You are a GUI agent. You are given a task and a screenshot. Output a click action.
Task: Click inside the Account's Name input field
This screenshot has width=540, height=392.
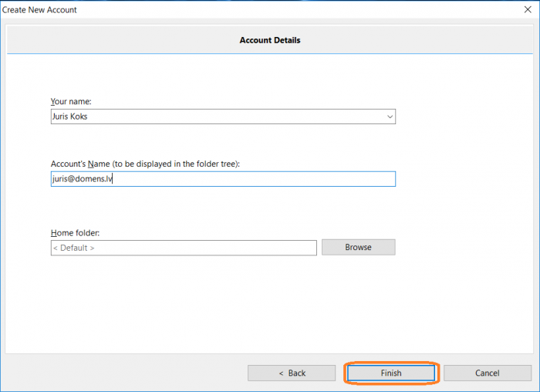223,179
